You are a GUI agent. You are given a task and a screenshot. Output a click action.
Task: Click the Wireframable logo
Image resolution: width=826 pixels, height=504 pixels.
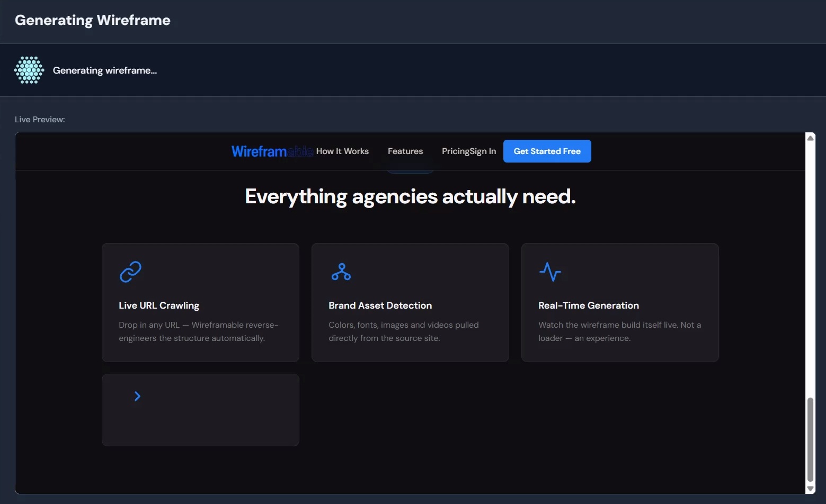272,151
